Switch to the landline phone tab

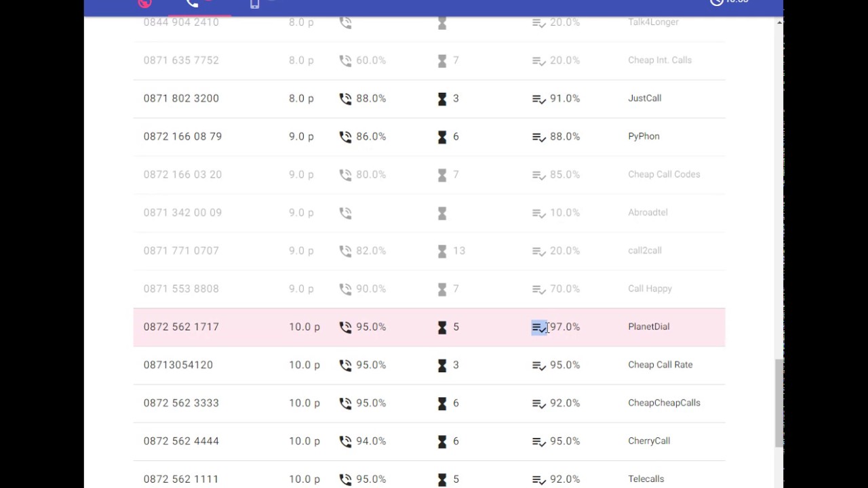click(193, 3)
